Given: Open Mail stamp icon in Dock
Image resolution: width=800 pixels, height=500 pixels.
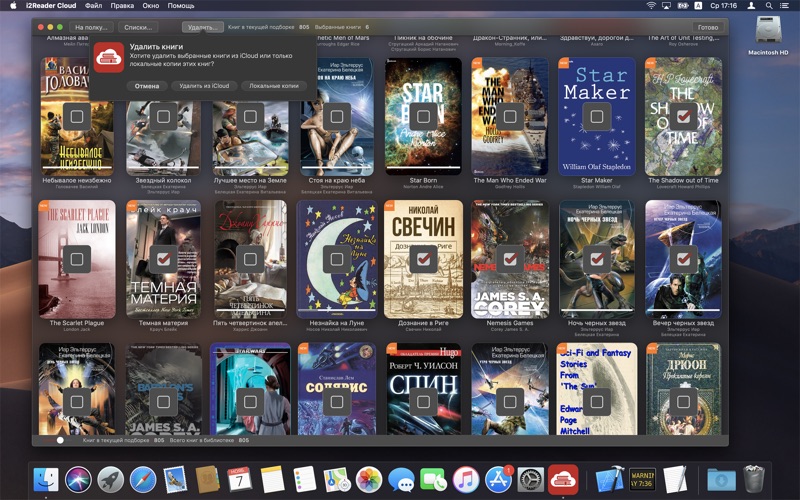Looking at the screenshot, I should [175, 480].
